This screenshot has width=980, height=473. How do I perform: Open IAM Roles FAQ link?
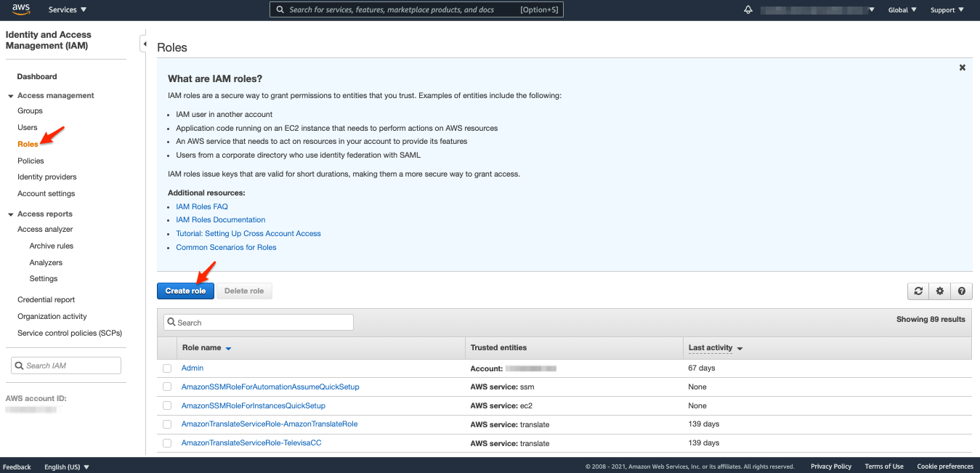pyautogui.click(x=202, y=207)
